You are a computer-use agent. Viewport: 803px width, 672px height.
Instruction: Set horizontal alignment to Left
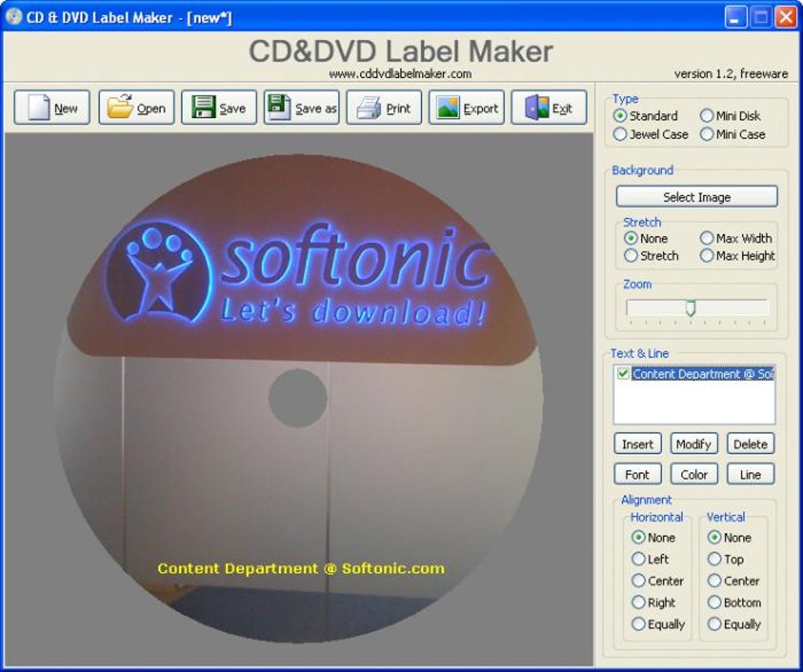[x=638, y=559]
